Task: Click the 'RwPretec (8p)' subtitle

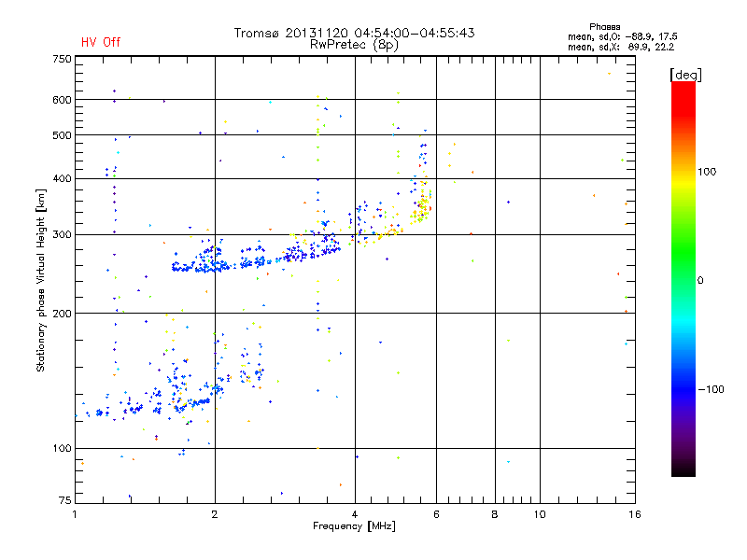Action: pos(354,45)
